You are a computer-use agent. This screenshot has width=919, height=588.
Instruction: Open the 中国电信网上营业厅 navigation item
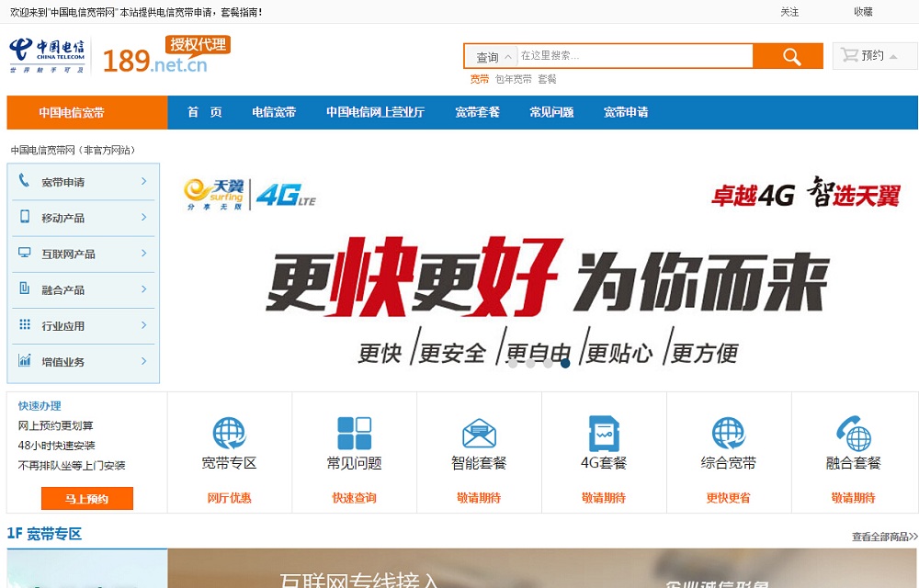375,112
